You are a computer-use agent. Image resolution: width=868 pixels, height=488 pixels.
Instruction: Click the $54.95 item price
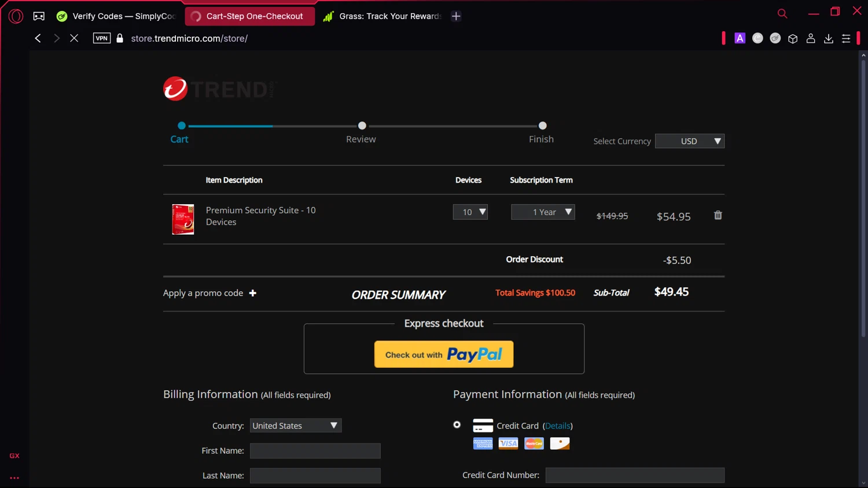click(x=674, y=217)
